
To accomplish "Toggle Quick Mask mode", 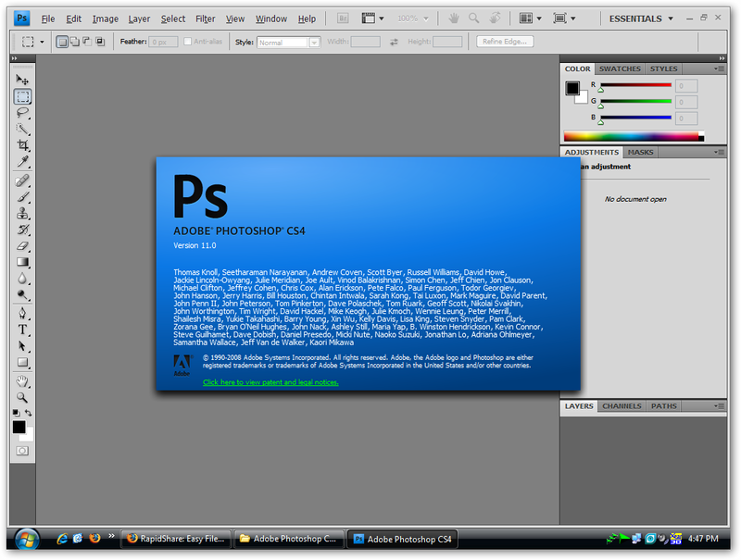I will [22, 451].
